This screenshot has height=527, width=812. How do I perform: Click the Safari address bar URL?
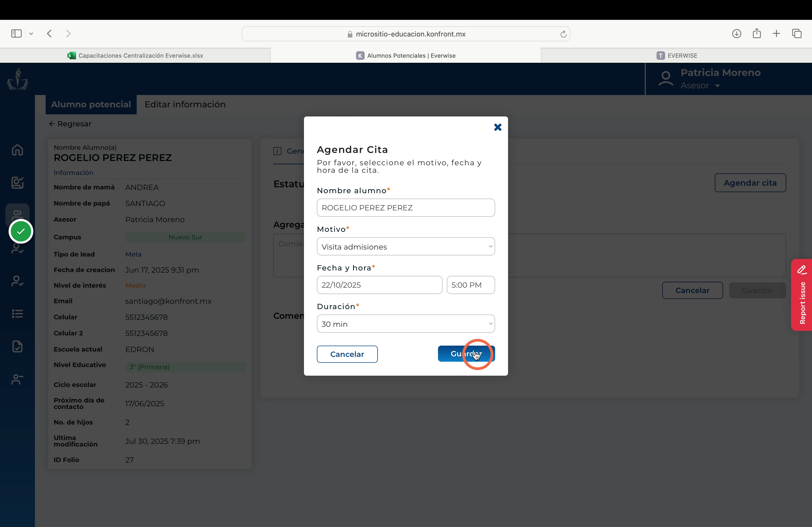406,34
